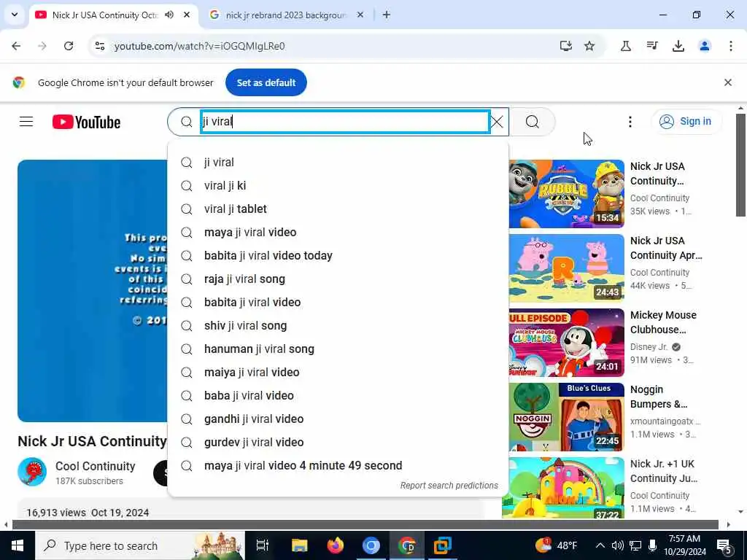
Task: Choose the suggestion 'viral ji ki'
Action: click(x=338, y=186)
